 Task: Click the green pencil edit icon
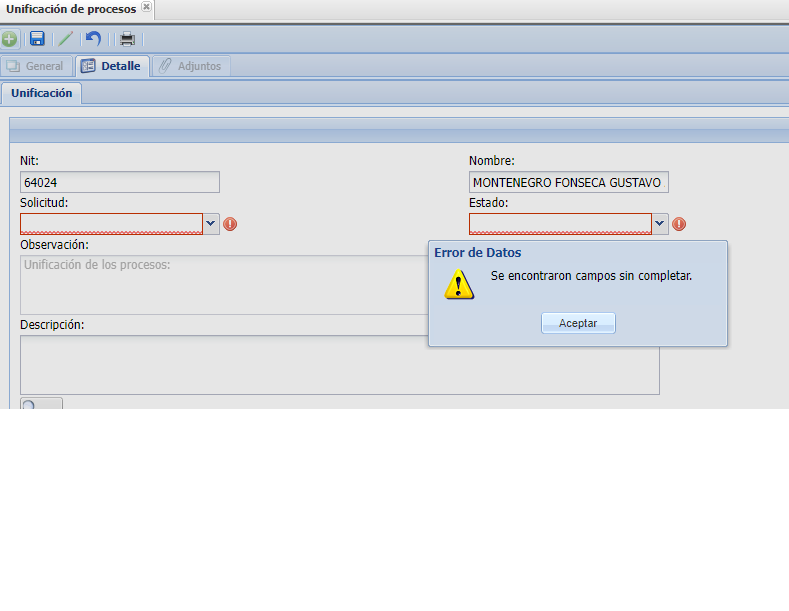pyautogui.click(x=65, y=39)
